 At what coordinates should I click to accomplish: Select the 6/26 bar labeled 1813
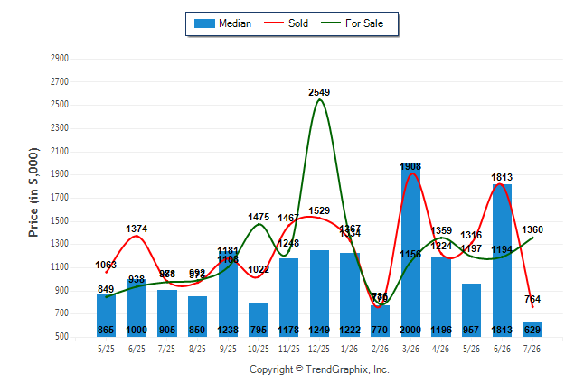coord(502,261)
